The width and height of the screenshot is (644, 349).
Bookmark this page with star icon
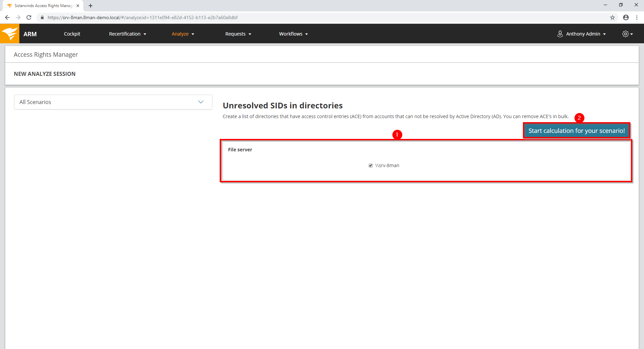point(612,17)
